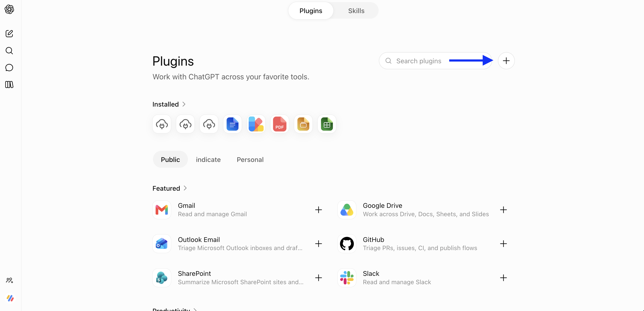Click into the Search plugins field
Viewport: 644px width, 311px height.
click(x=435, y=61)
